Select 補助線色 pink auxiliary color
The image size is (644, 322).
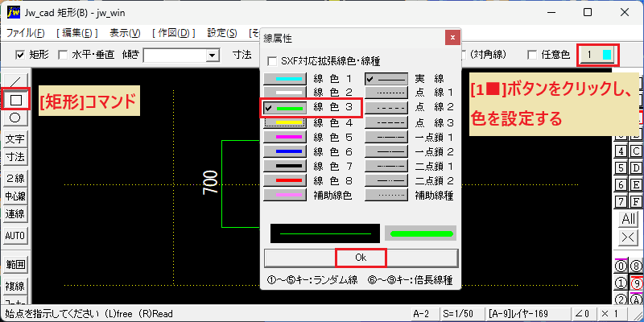285,195
